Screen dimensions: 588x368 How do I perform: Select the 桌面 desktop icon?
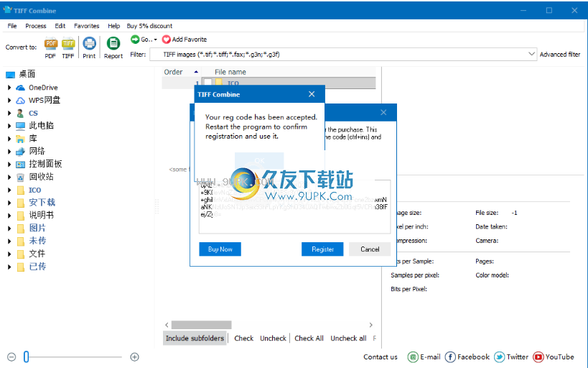click(11, 74)
